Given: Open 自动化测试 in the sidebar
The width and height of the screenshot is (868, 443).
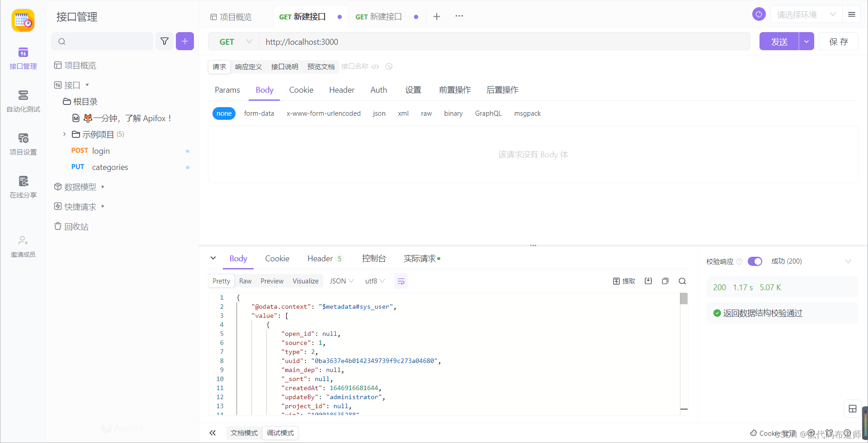Looking at the screenshot, I should 23,101.
